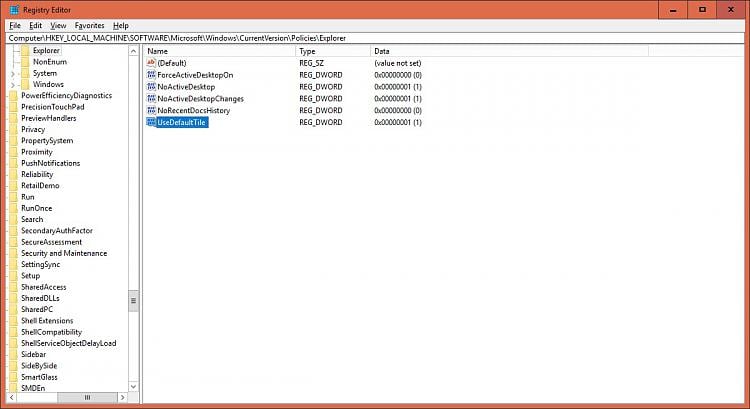
Task: Click the NoActiveDesktopChanges DWORD icon
Action: 151,99
